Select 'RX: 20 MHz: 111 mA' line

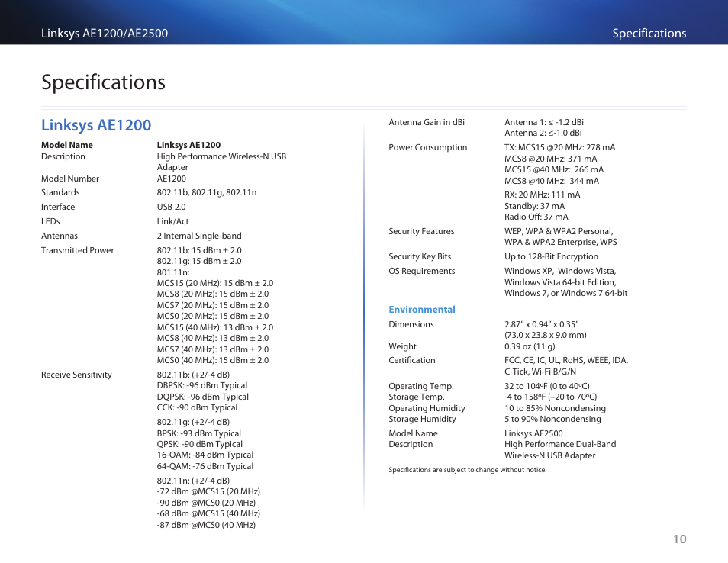pos(543,195)
